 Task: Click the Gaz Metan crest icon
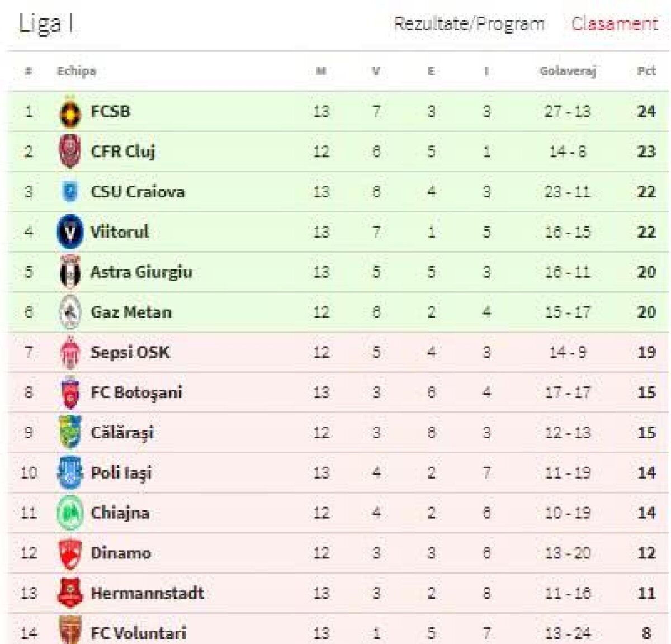70,312
